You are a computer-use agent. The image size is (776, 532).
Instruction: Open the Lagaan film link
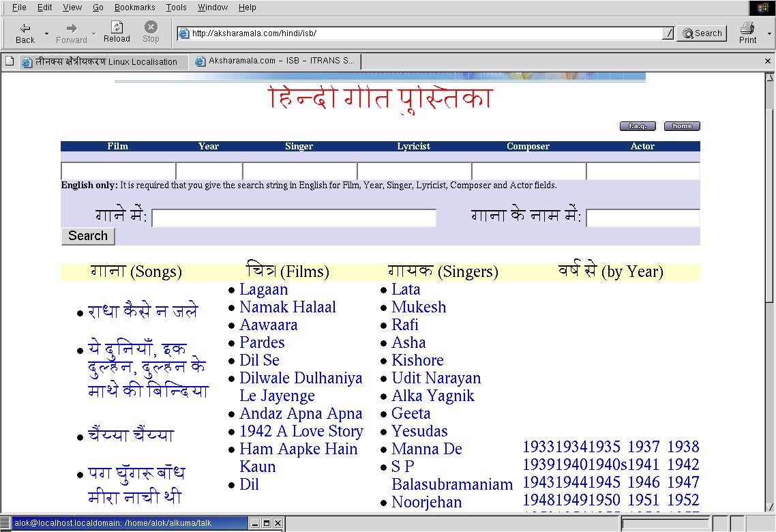point(264,289)
